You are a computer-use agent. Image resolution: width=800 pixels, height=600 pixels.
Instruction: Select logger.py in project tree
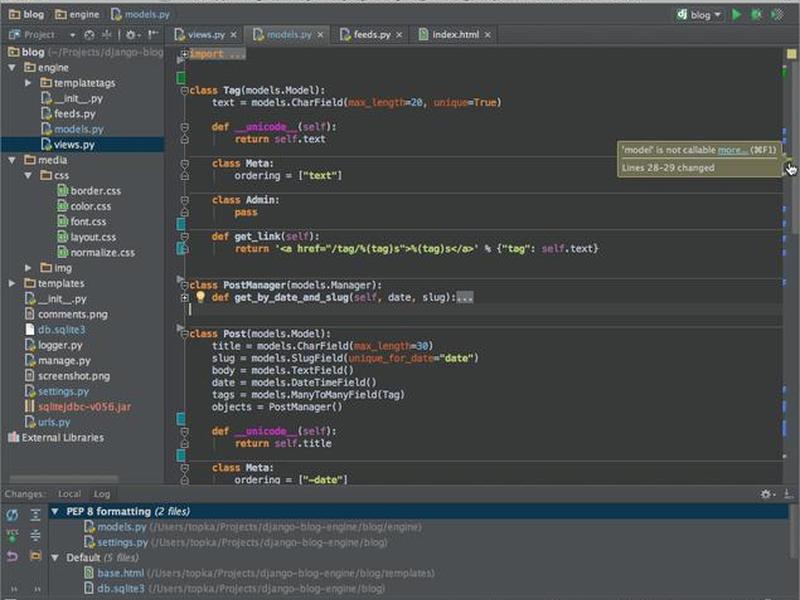(54, 345)
